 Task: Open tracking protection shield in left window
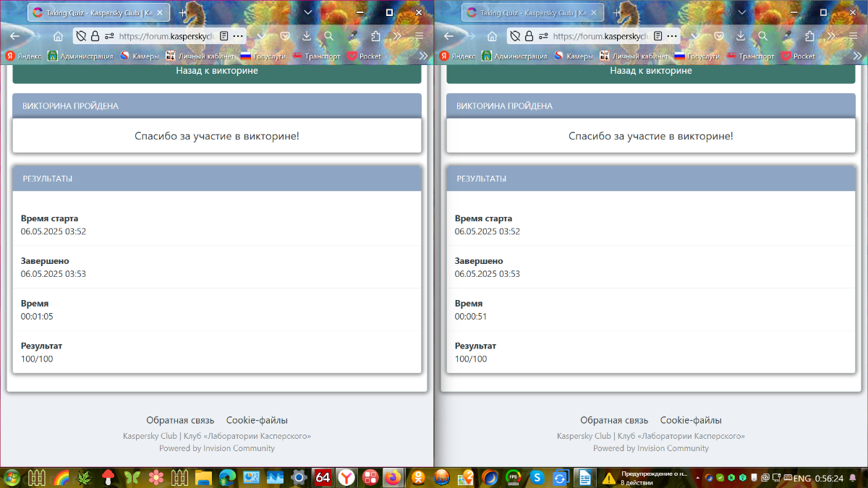82,36
